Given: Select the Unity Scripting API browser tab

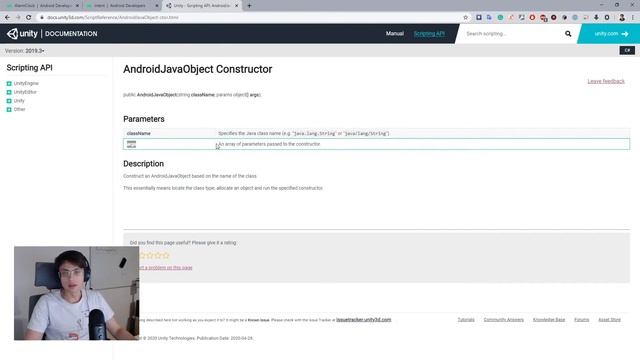Looking at the screenshot, I should 201,6.
